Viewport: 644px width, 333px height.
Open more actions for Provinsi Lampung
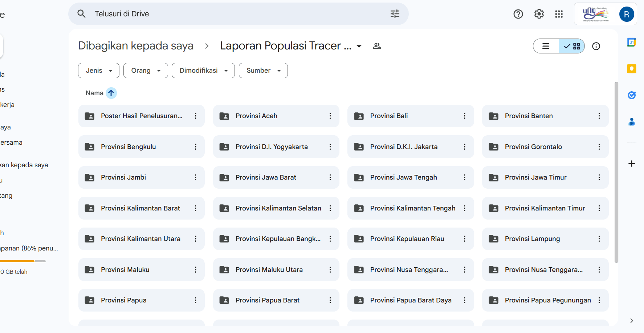pos(599,239)
